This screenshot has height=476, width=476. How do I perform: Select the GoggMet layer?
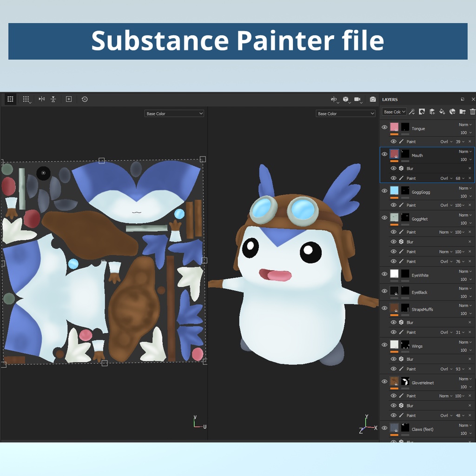428,218
